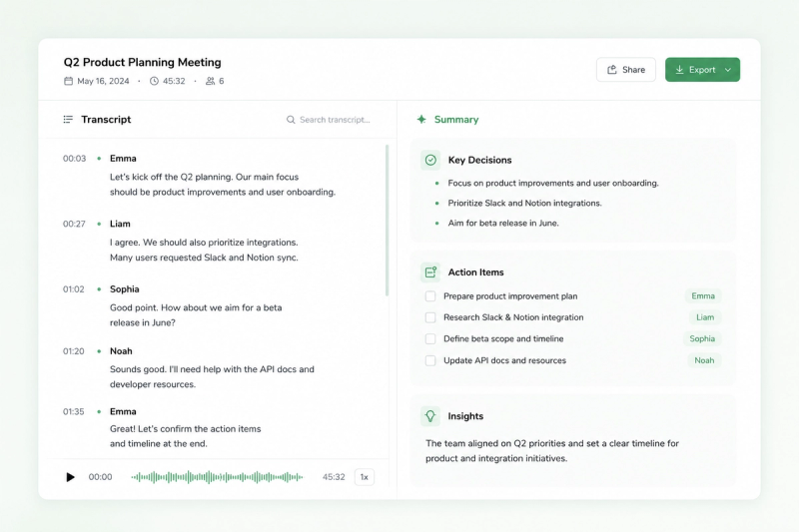
Task: Click the Key Decisions checkmark icon
Action: click(x=430, y=160)
